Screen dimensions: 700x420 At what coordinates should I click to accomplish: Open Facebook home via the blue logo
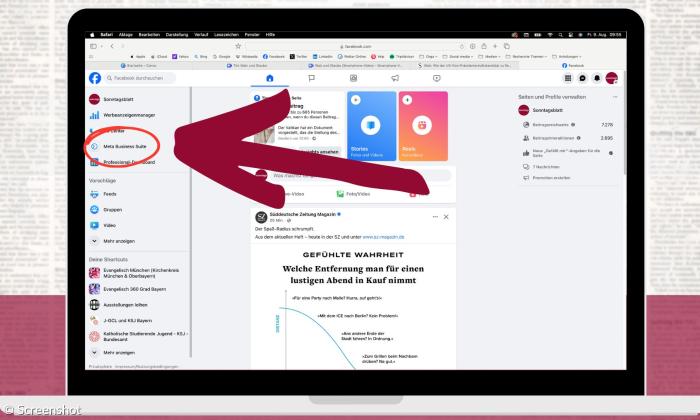click(x=95, y=78)
